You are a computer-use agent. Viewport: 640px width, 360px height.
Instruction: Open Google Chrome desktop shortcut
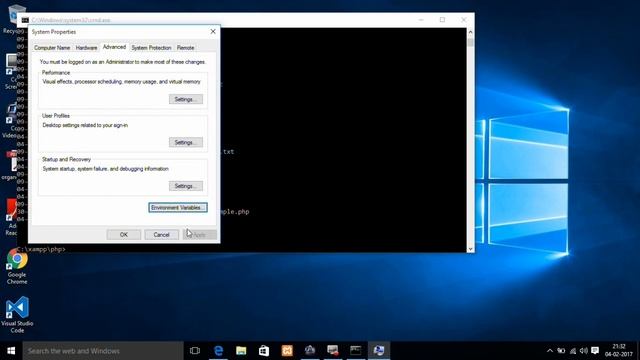[x=17, y=267]
